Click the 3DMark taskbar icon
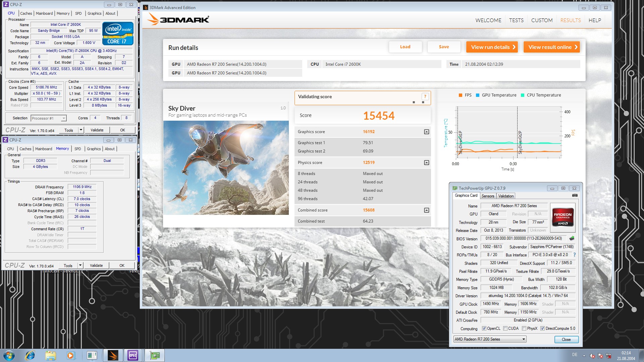This screenshot has width=644, height=362. coord(113,355)
